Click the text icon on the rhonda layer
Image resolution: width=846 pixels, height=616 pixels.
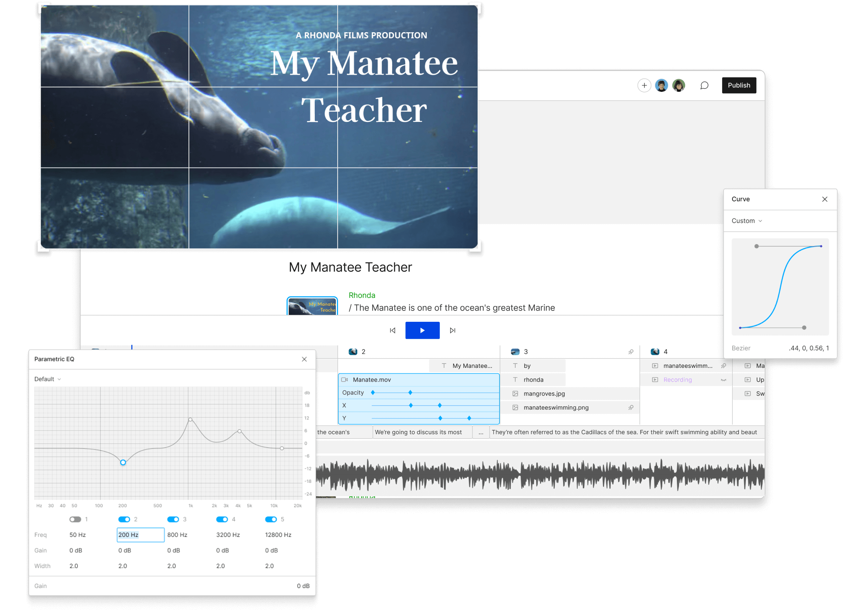515,379
